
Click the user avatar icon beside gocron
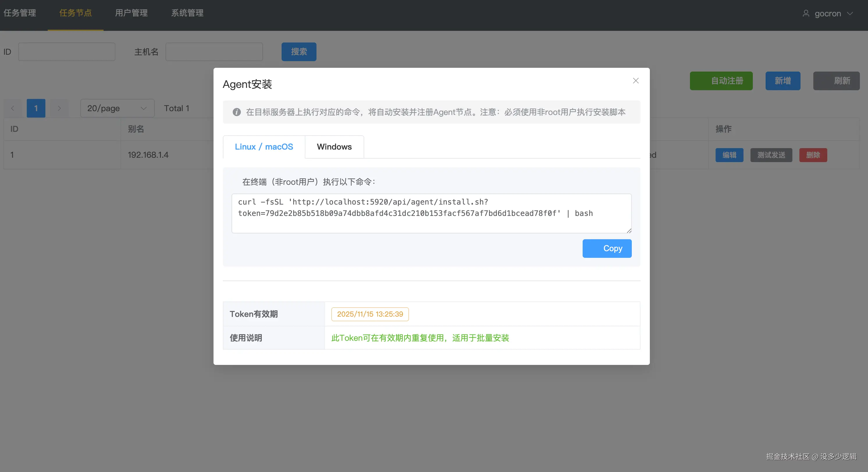[x=806, y=13]
